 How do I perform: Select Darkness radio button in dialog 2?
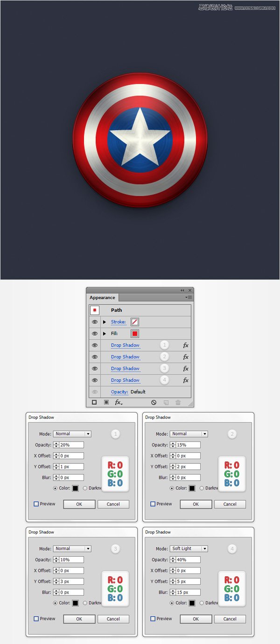pyautogui.click(x=202, y=488)
